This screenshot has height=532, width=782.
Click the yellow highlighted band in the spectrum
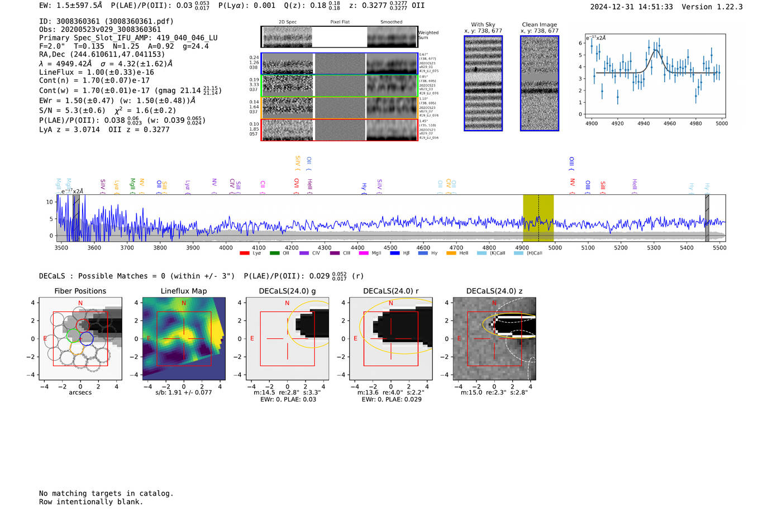point(538,218)
